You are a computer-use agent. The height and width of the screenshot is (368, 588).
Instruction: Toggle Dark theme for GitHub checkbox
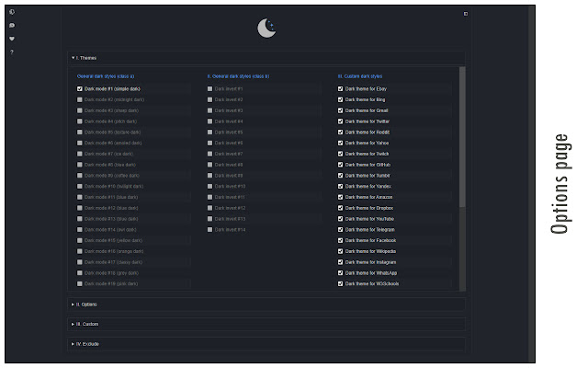(x=341, y=165)
